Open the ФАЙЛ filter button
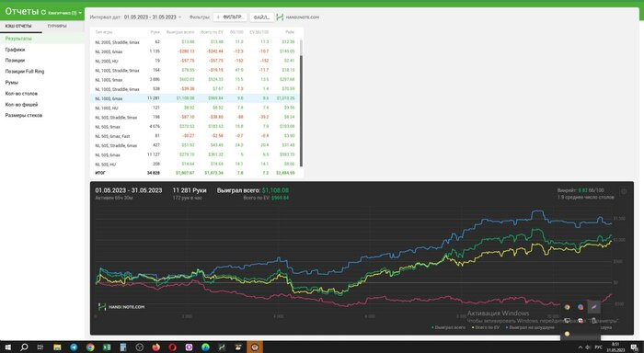 click(x=261, y=17)
